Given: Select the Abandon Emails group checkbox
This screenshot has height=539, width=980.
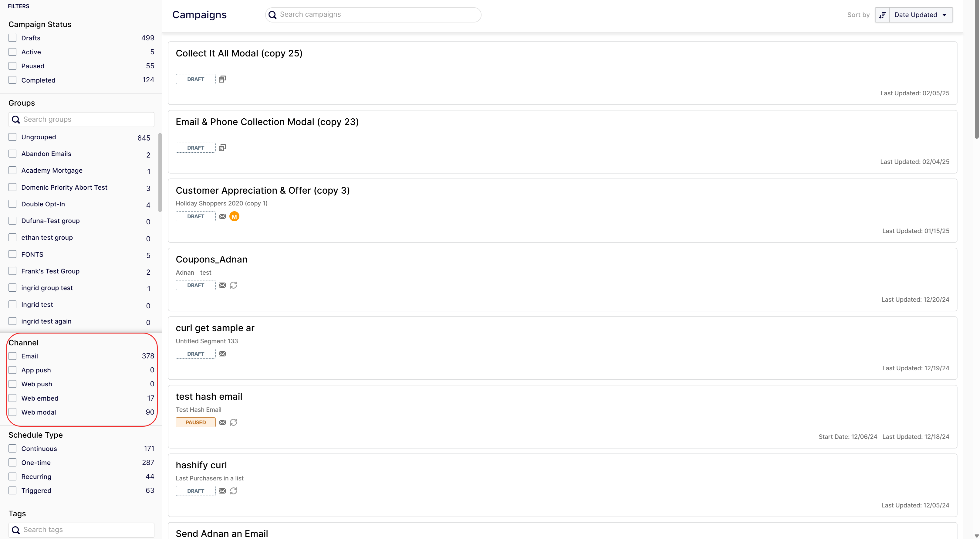Looking at the screenshot, I should pos(12,154).
